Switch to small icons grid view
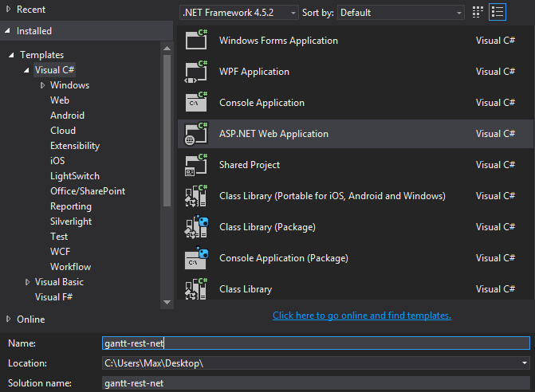 pyautogui.click(x=478, y=12)
